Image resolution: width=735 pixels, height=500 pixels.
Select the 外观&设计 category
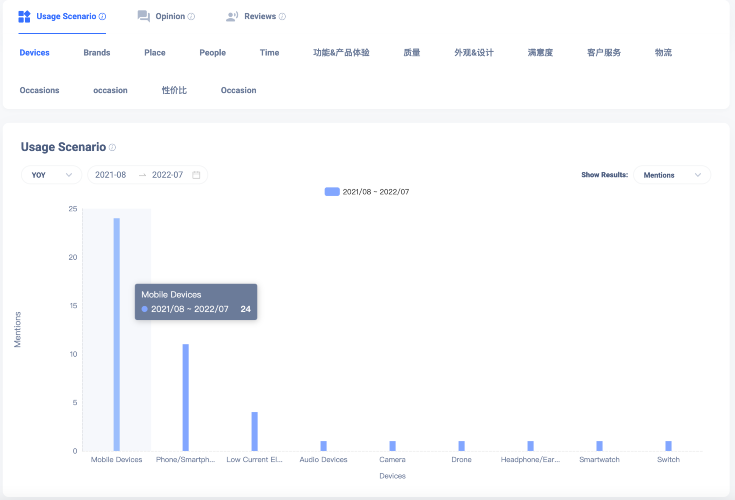(474, 52)
